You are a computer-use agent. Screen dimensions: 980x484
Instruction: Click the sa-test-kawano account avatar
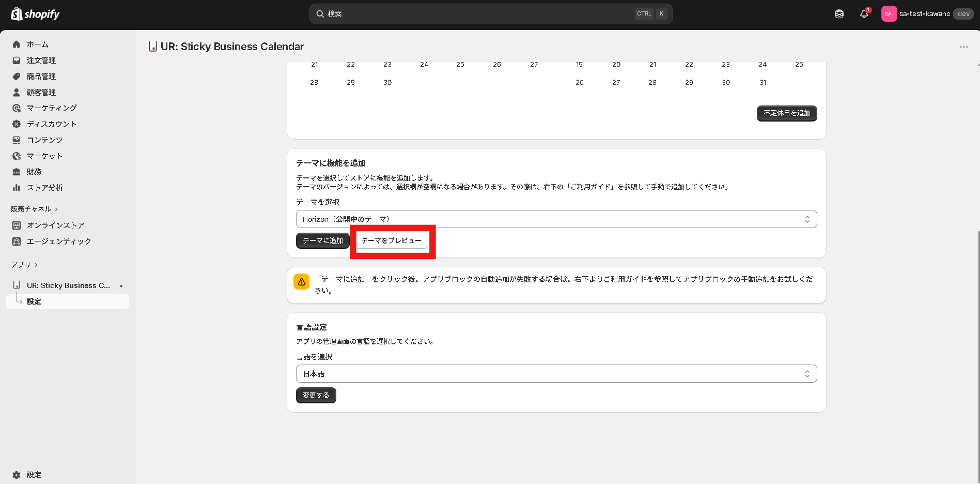pos(889,14)
